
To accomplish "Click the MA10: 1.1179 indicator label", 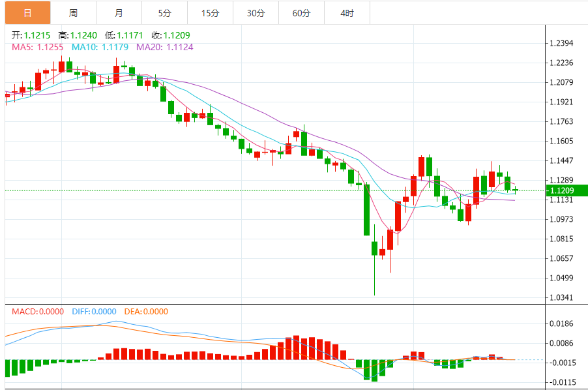I will [x=100, y=47].
